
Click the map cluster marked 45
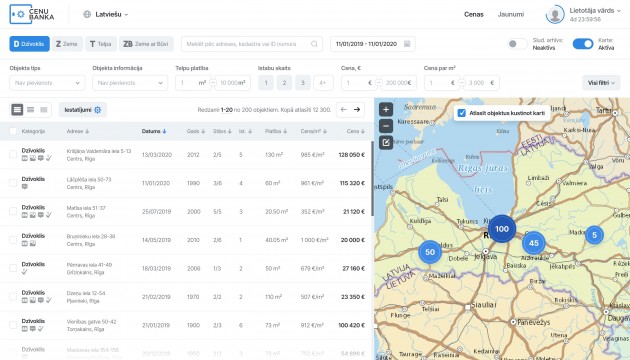(534, 243)
